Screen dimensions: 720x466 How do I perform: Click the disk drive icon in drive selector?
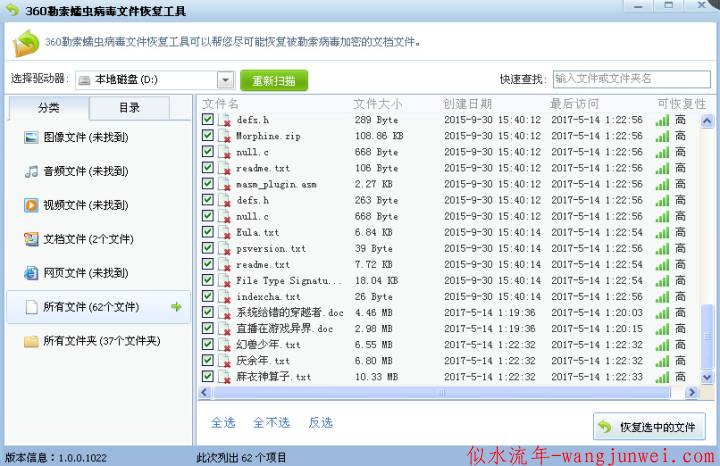[84, 80]
